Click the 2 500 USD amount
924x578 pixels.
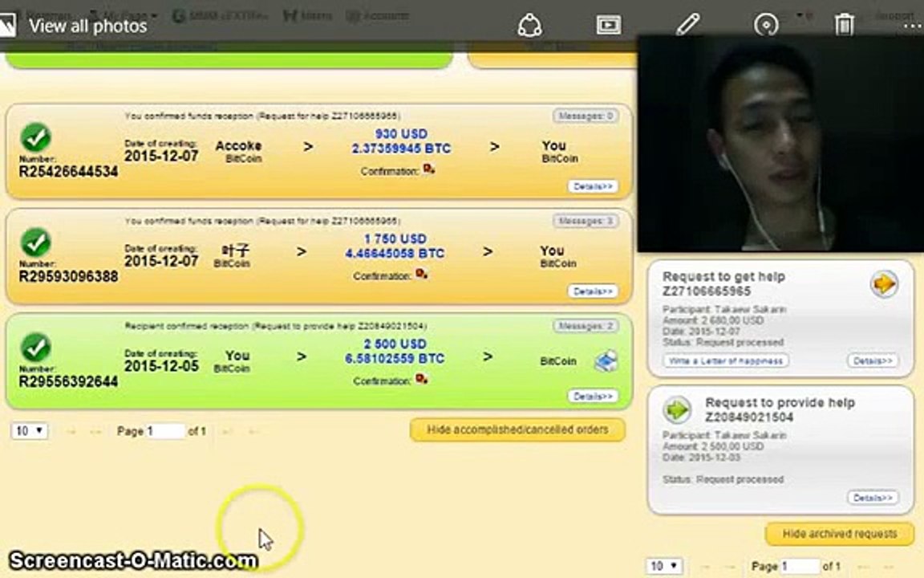[x=395, y=344]
